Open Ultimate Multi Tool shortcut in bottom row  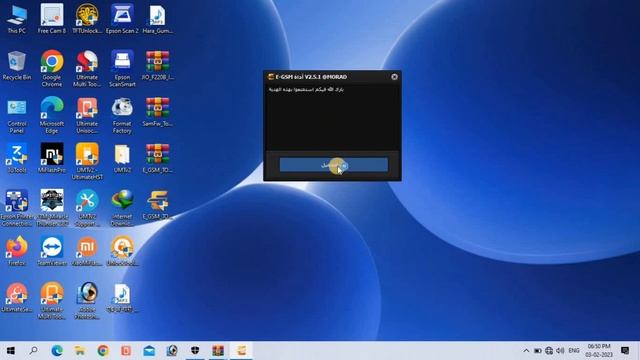click(x=52, y=301)
